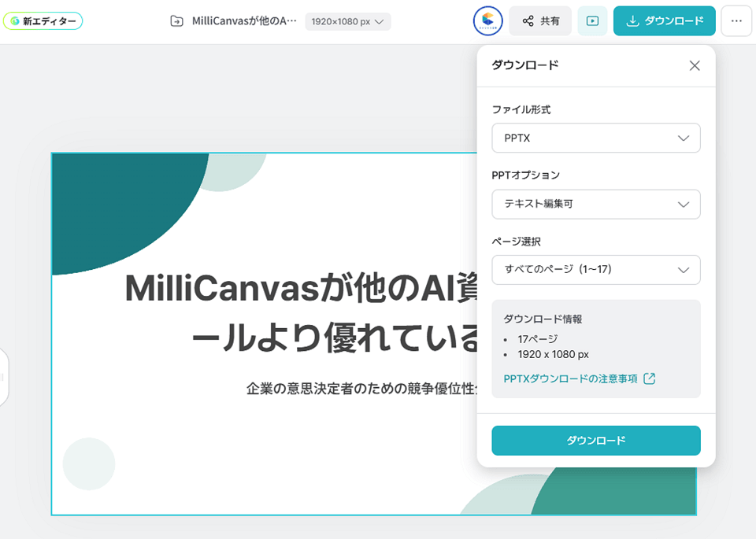Open the collapsed side panel handle at left edge
The height and width of the screenshot is (539, 756).
coord(3,377)
